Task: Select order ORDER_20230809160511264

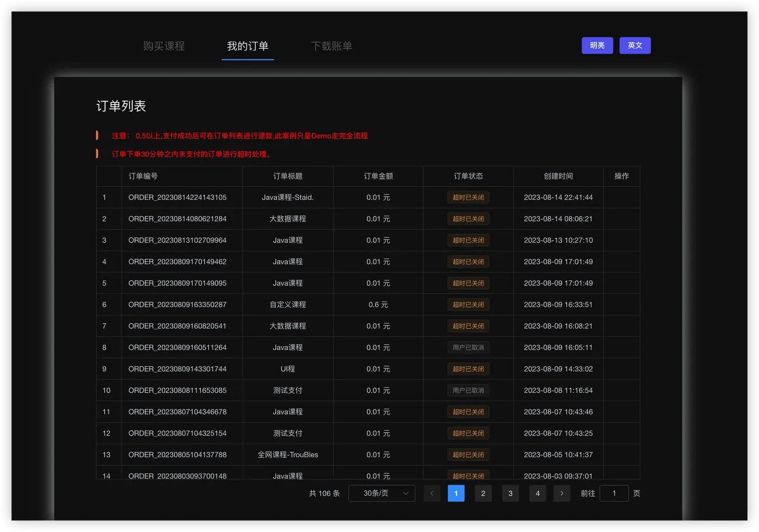Action: click(177, 347)
